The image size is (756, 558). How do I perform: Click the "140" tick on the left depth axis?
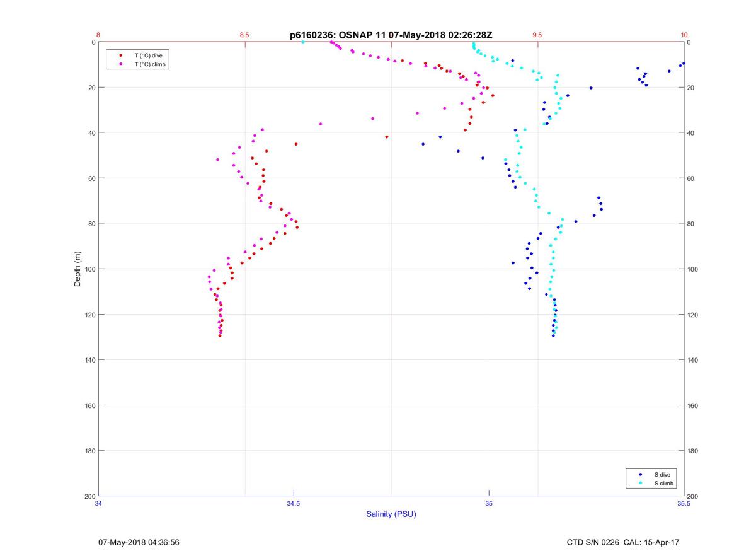[x=90, y=360]
